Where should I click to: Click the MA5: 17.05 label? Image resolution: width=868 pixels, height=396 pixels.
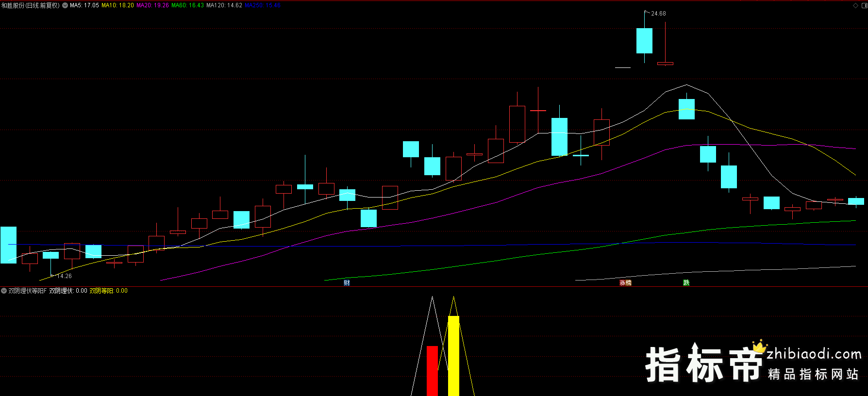coord(84,5)
